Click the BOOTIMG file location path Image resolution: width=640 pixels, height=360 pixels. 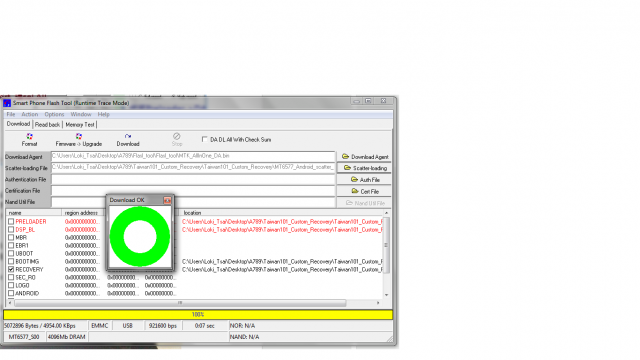[282, 261]
